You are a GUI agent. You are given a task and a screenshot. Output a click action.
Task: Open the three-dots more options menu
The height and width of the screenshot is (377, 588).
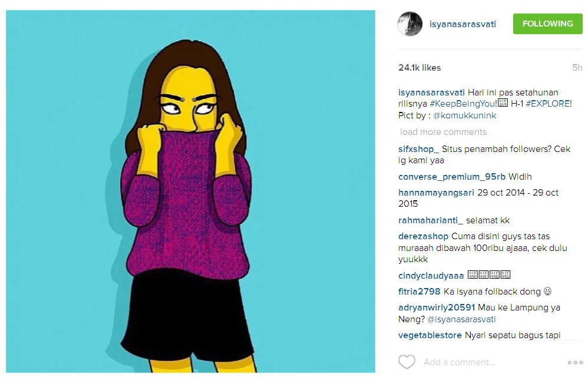[574, 362]
